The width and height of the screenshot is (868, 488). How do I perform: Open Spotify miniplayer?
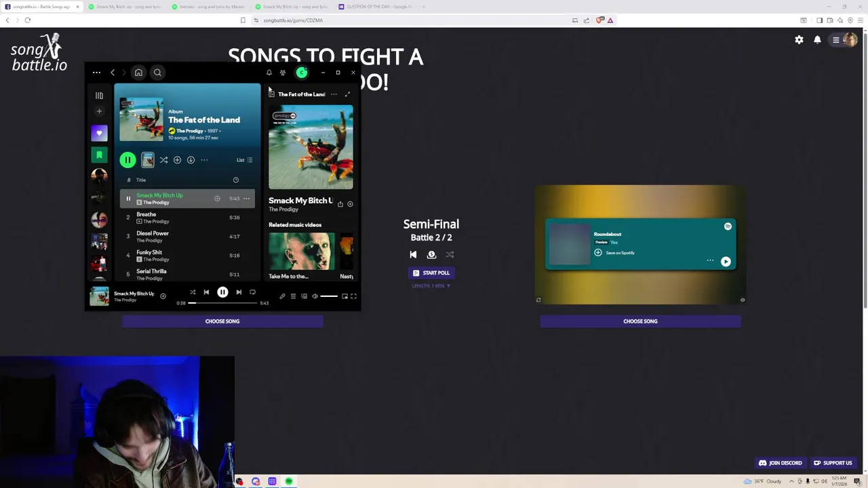[344, 296]
